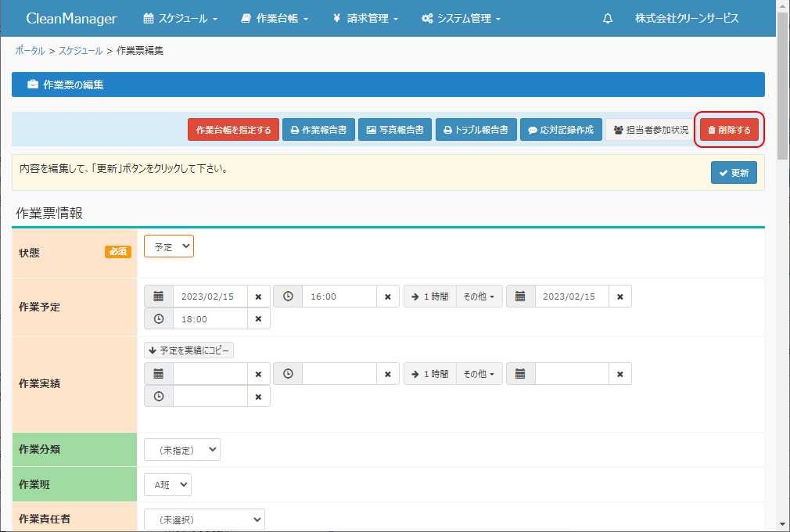This screenshot has height=532, width=790.
Task: Open calendar picker for scheduled start date
Action: (x=159, y=297)
